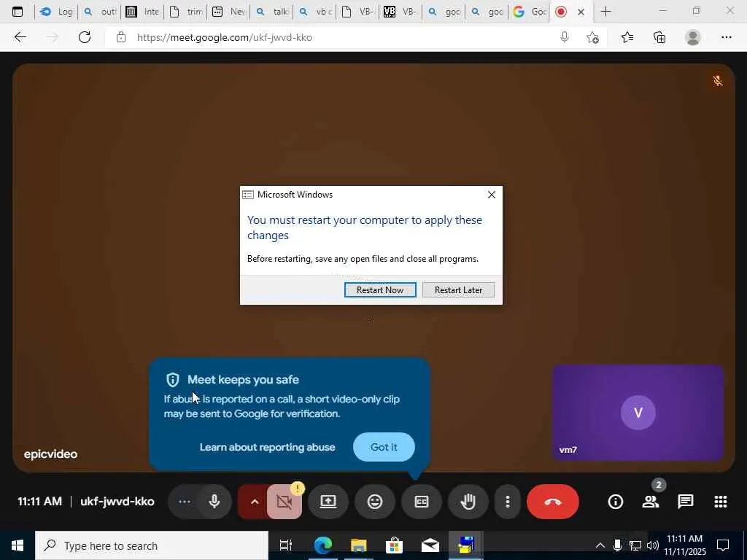Screen dimensions: 747x560
Task: Open Learn about reporting abuse link
Action: pyautogui.click(x=267, y=447)
